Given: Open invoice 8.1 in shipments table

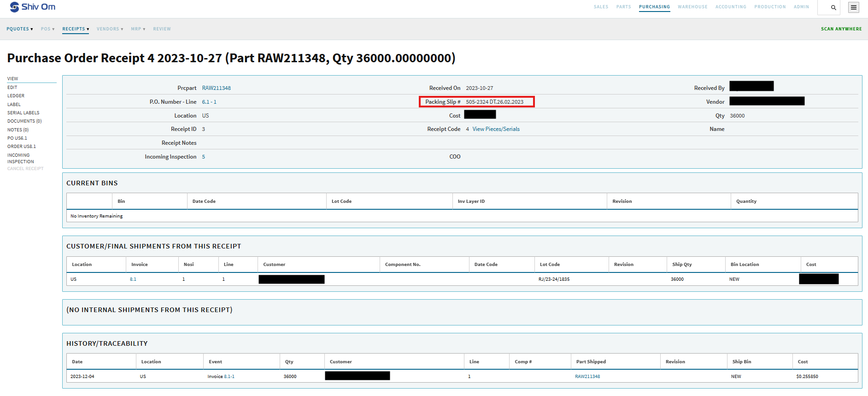Looking at the screenshot, I should pyautogui.click(x=133, y=279).
